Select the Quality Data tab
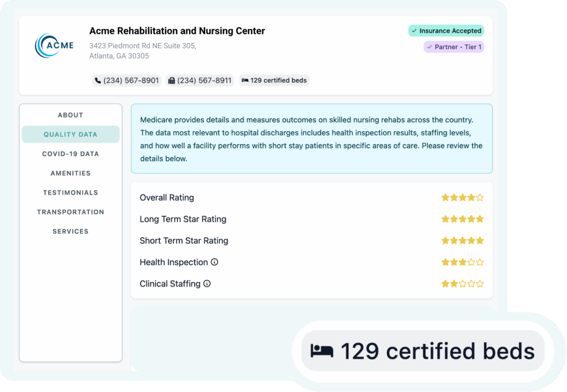Screen dimensions: 567x392 tap(70, 135)
